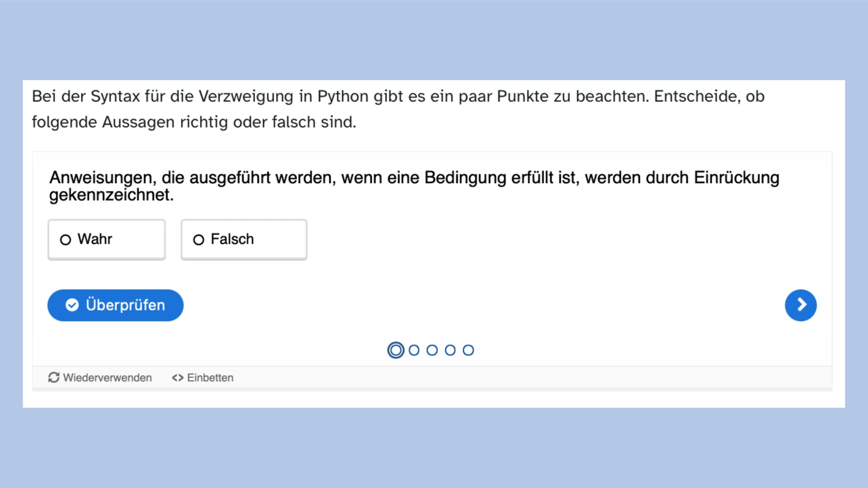868x488 pixels.
Task: Click the Einbetten code brackets icon
Action: 178,378
